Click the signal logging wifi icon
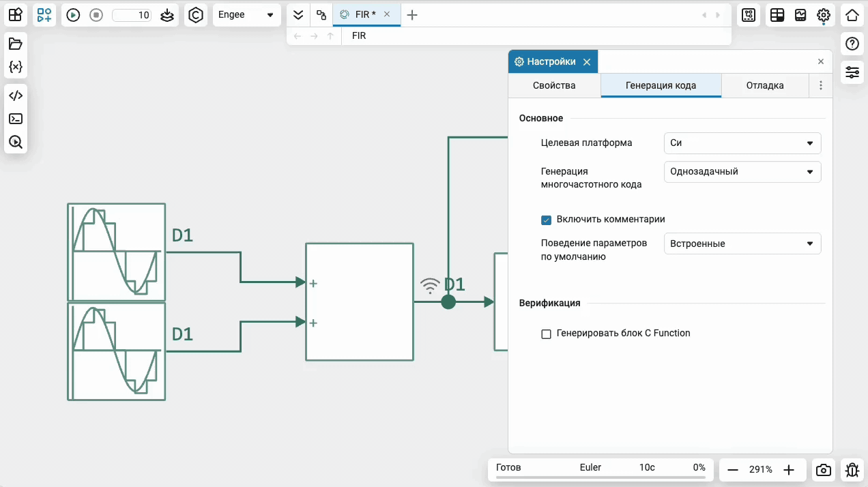Screen dimensions: 868x487 coord(430,285)
